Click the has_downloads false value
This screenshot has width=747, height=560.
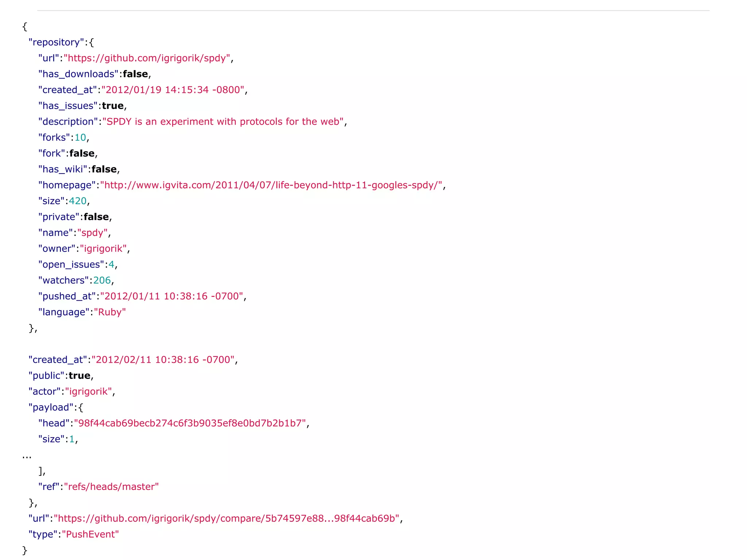click(x=135, y=74)
